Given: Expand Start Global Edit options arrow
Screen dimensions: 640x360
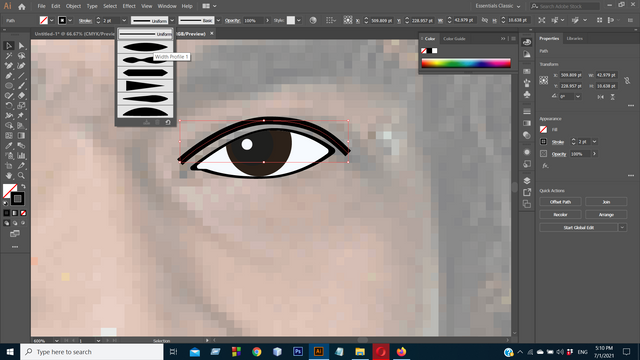Looking at the screenshot, I should point(622,227).
